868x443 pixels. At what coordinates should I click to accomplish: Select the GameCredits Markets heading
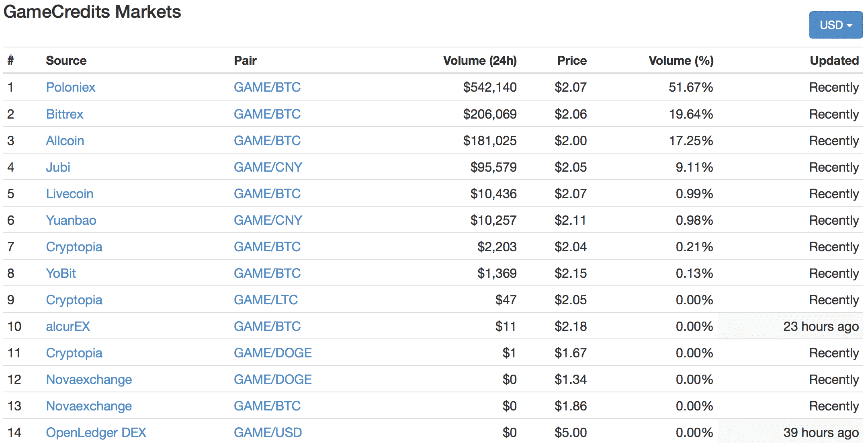(92, 12)
